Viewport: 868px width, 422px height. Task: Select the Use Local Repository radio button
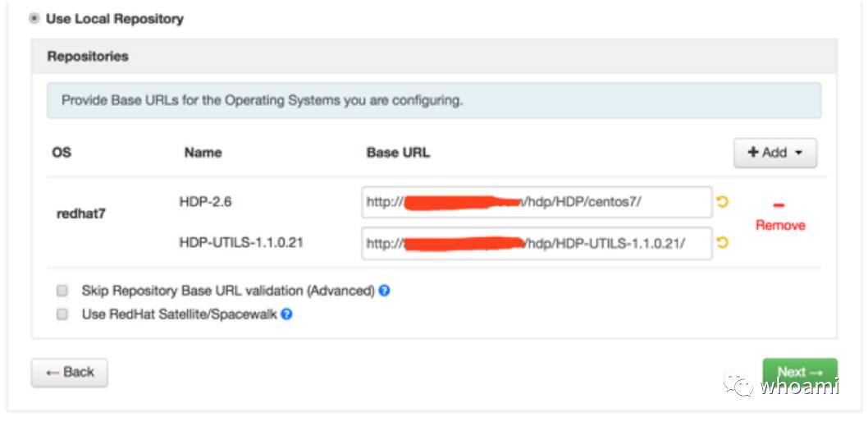34,18
